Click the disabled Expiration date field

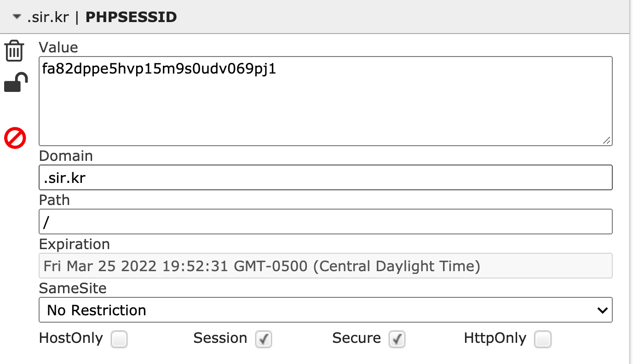325,266
